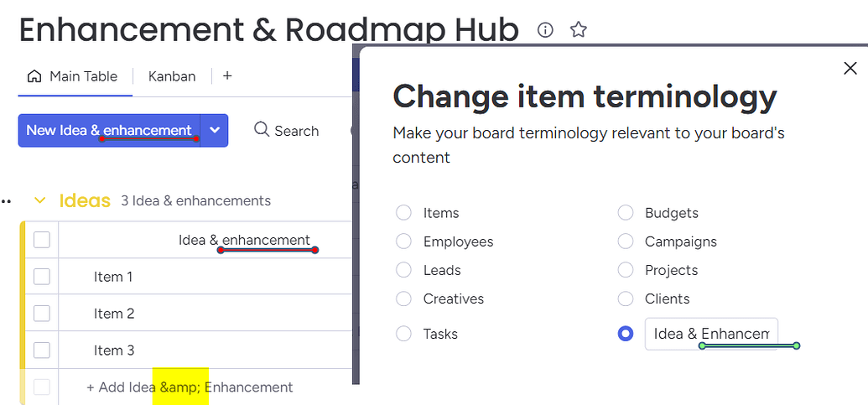Screen dimensions: 868x405
Task: Open the New Idea button dropdown arrow
Action: tap(215, 131)
